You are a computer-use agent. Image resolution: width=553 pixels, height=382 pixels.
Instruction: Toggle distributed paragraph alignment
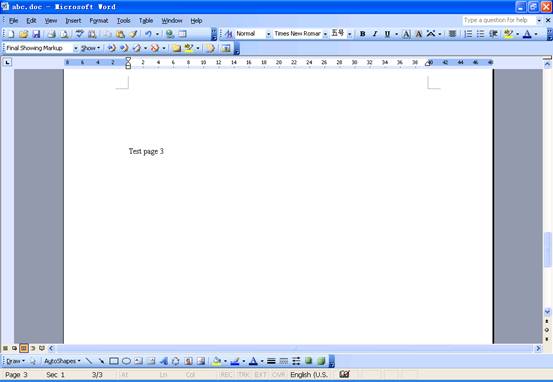pos(452,34)
